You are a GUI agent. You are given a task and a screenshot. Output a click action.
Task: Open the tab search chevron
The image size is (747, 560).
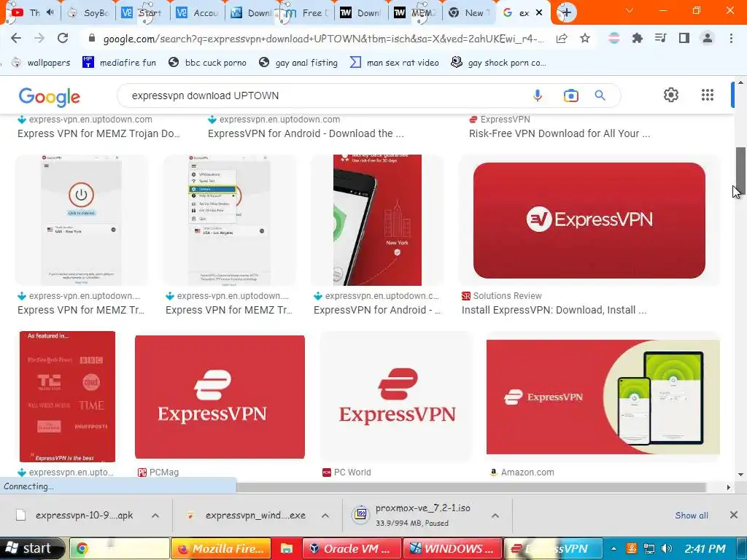pos(630,10)
